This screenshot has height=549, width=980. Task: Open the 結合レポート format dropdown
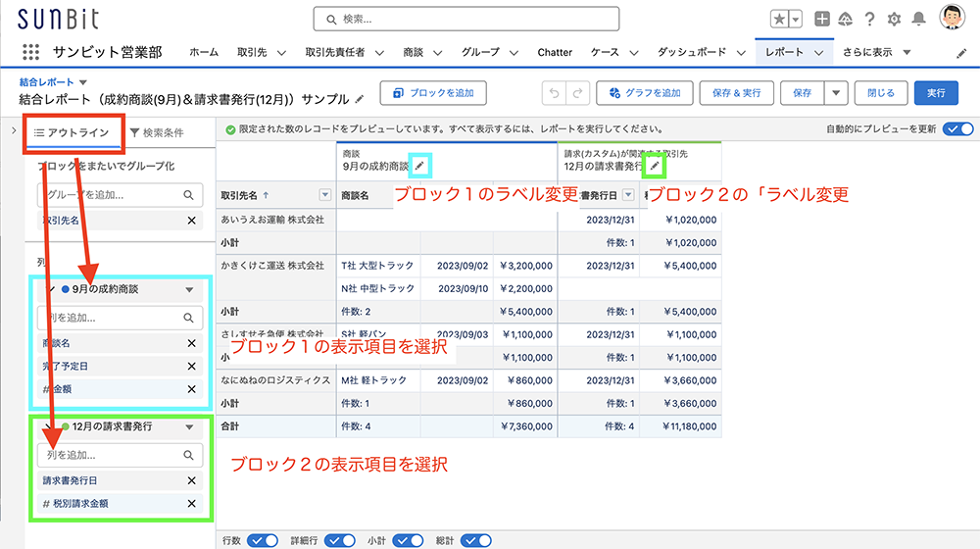pos(83,82)
